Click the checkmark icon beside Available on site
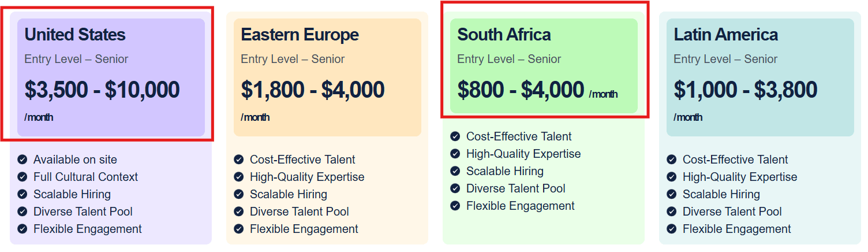This screenshot has height=252, width=868. point(22,160)
